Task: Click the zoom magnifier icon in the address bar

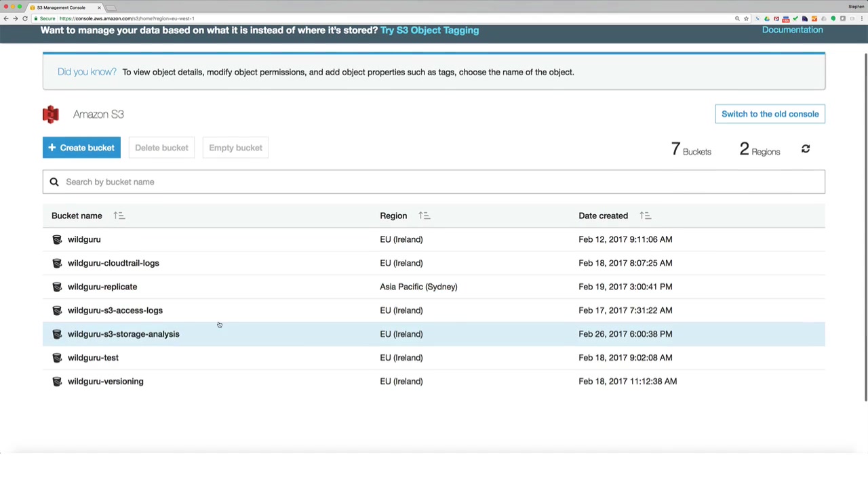Action: click(x=737, y=18)
